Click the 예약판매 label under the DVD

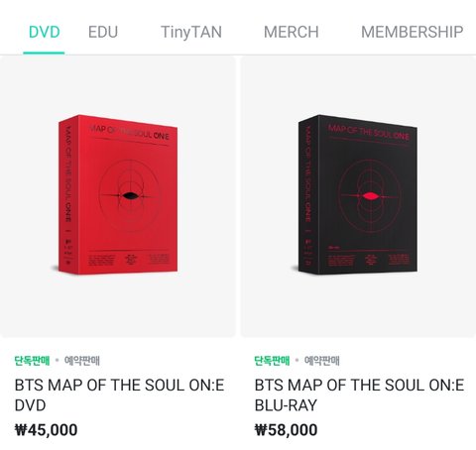[x=82, y=360]
